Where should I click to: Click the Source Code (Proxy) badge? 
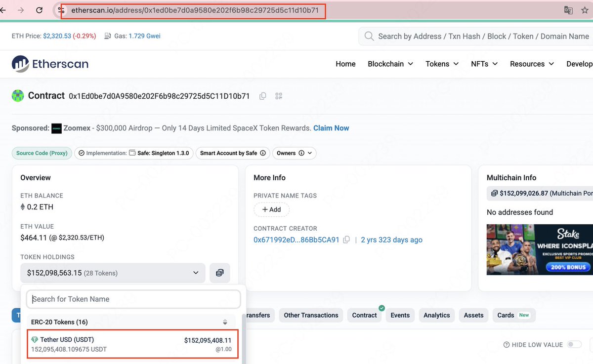(x=42, y=153)
